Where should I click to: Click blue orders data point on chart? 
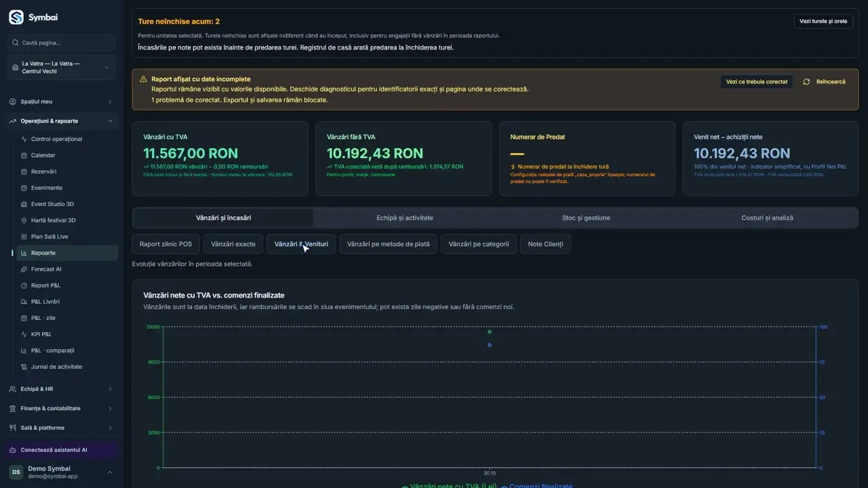490,345
